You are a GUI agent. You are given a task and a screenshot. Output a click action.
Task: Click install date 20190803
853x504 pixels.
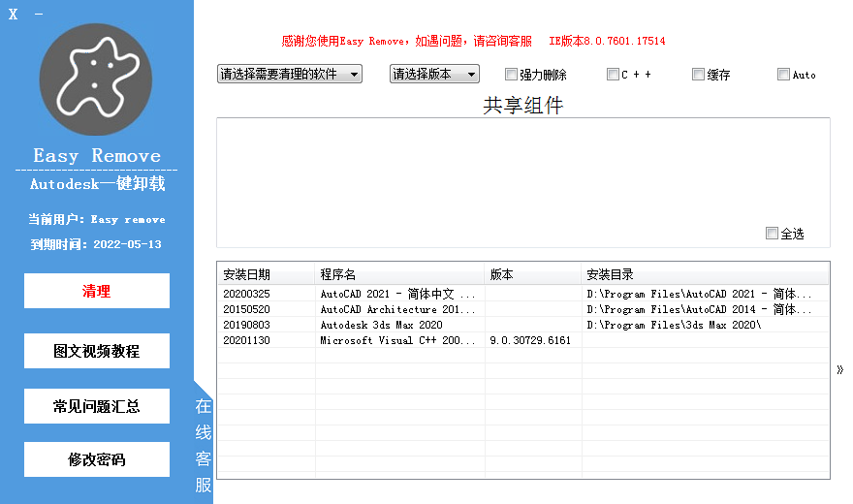[246, 325]
